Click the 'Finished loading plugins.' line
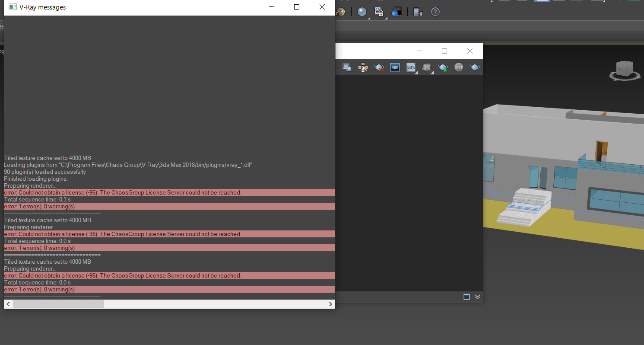Viewport: 644px width, 345px height. point(36,179)
